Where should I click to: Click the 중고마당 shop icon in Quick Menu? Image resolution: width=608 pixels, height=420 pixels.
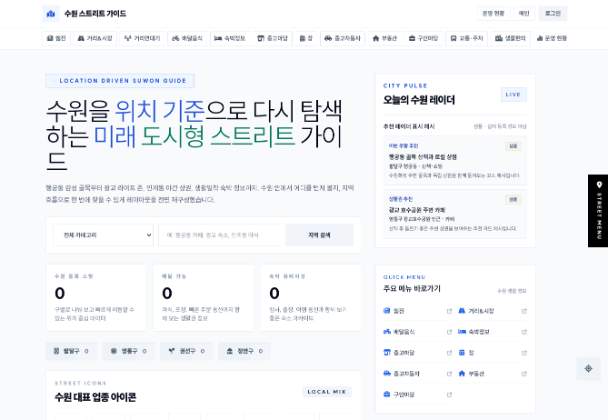tap(387, 353)
